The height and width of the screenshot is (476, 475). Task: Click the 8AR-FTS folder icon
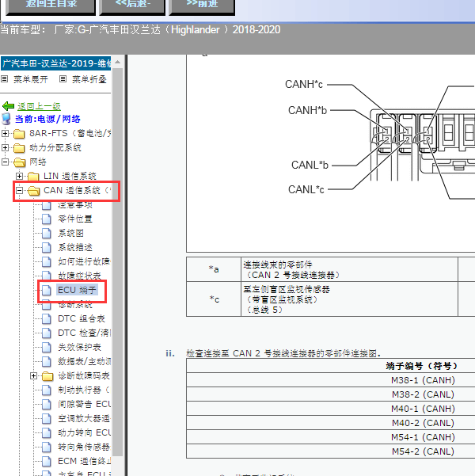point(19,133)
